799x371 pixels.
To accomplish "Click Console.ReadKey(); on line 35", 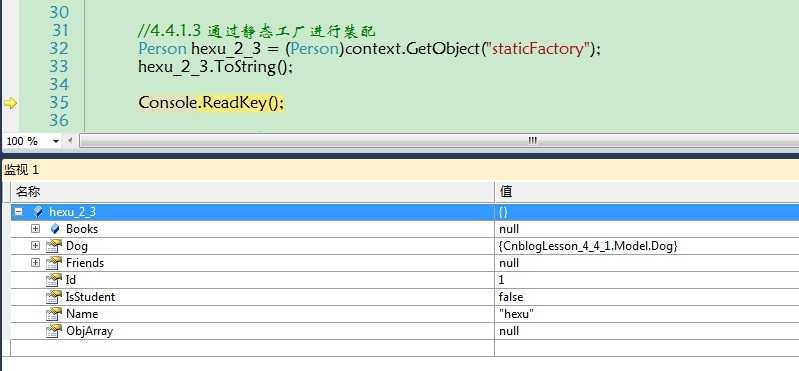I will [210, 103].
